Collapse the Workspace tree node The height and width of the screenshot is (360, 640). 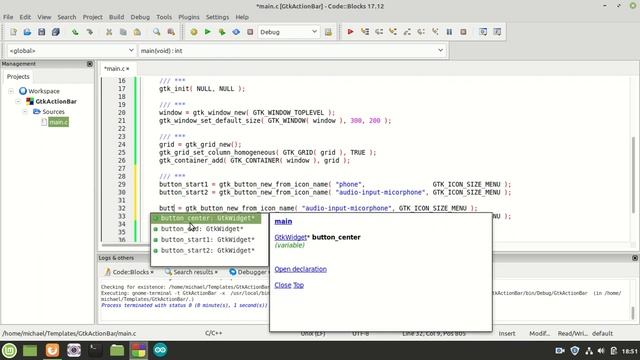(11, 91)
